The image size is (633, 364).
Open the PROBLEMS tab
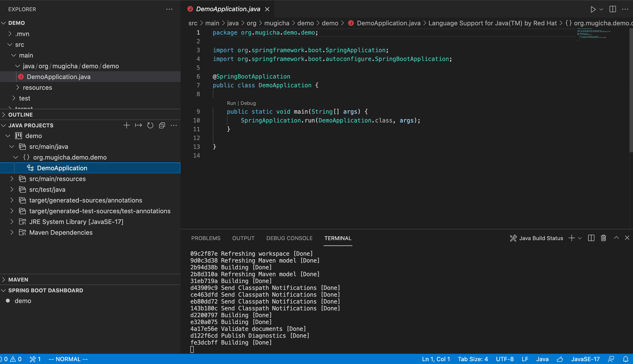click(x=205, y=238)
